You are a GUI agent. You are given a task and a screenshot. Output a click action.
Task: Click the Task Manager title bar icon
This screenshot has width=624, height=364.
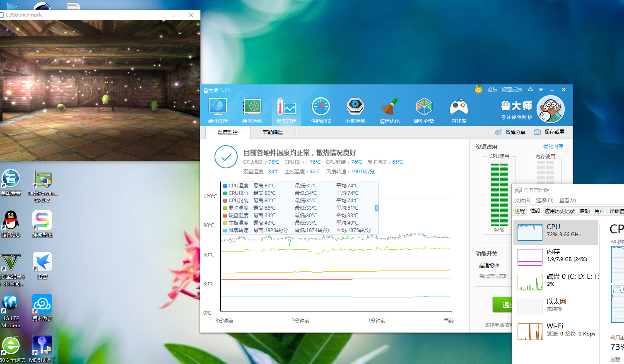click(518, 190)
